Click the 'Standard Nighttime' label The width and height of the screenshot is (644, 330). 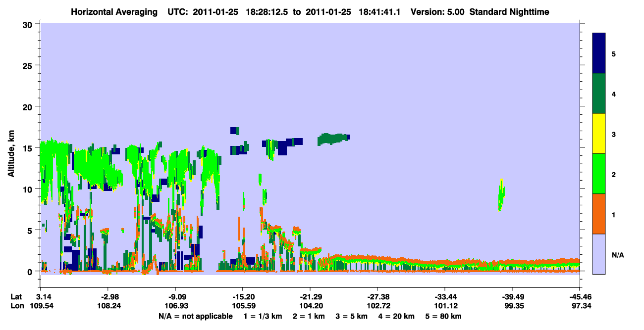point(509,12)
